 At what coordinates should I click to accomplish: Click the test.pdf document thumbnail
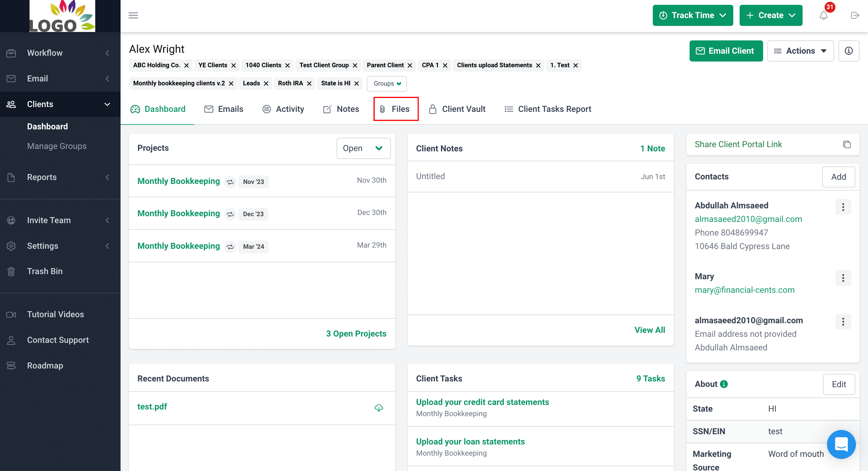152,406
